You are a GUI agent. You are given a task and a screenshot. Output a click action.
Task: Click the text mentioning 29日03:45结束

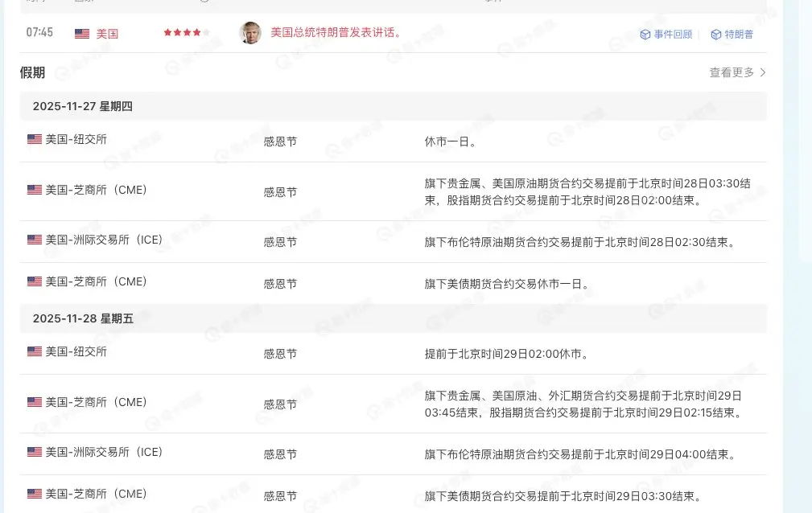click(x=584, y=404)
